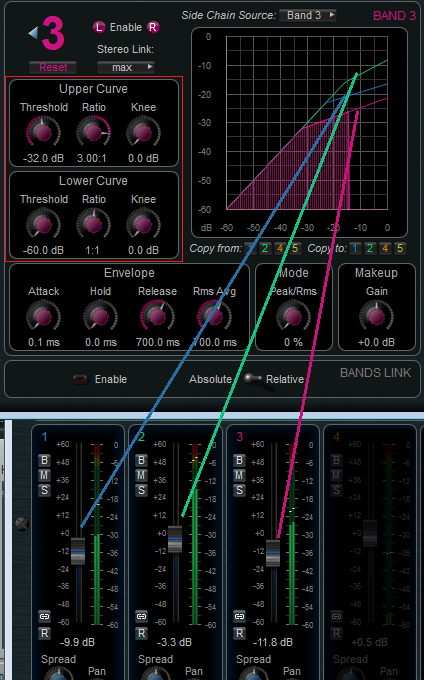This screenshot has height=680, width=424.
Task: Reset band 3 settings
Action: tap(53, 67)
